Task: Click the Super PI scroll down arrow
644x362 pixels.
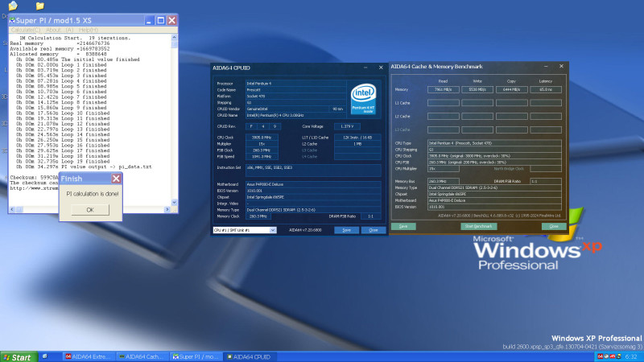Action: [x=174, y=203]
